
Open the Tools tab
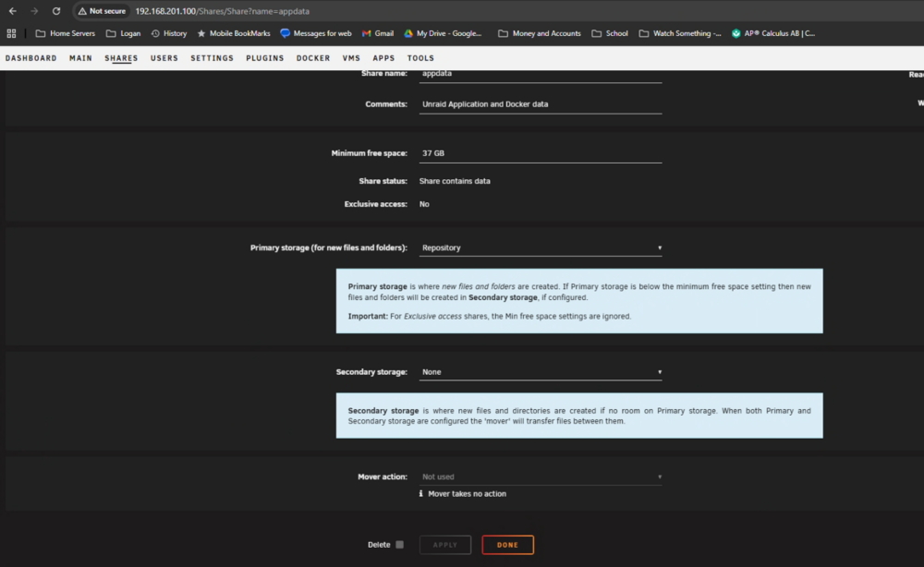420,58
